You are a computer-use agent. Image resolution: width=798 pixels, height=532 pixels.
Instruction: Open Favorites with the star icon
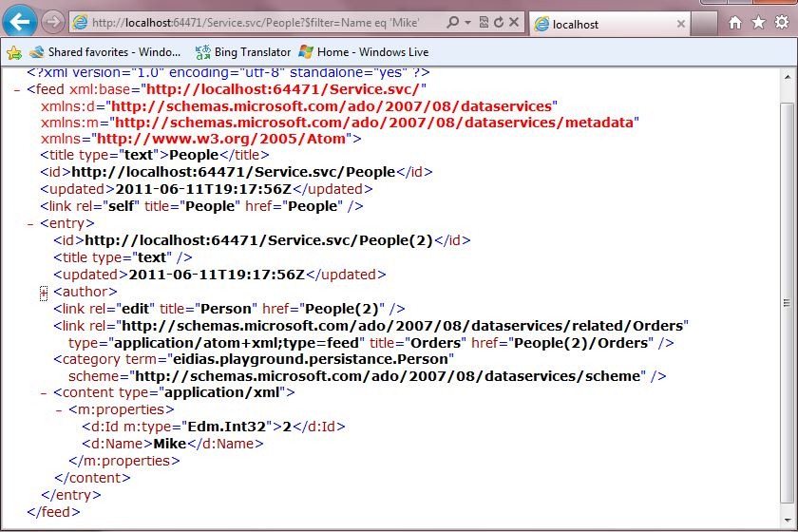(757, 22)
